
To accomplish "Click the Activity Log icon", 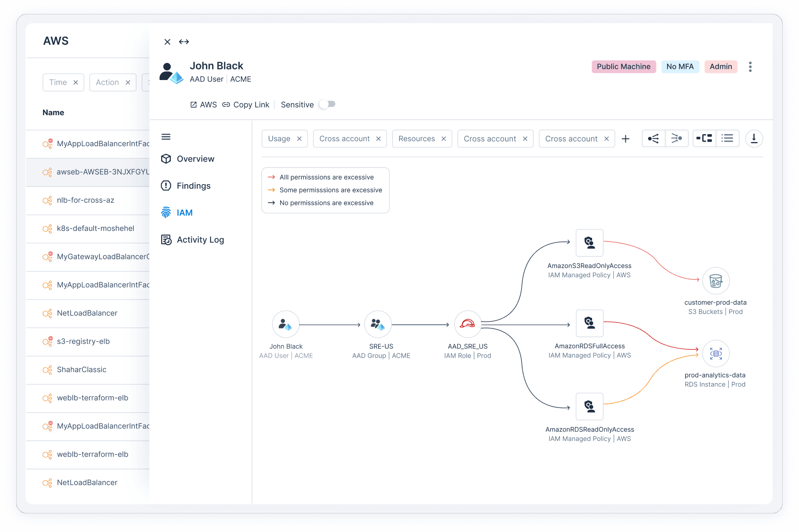I will pyautogui.click(x=166, y=240).
